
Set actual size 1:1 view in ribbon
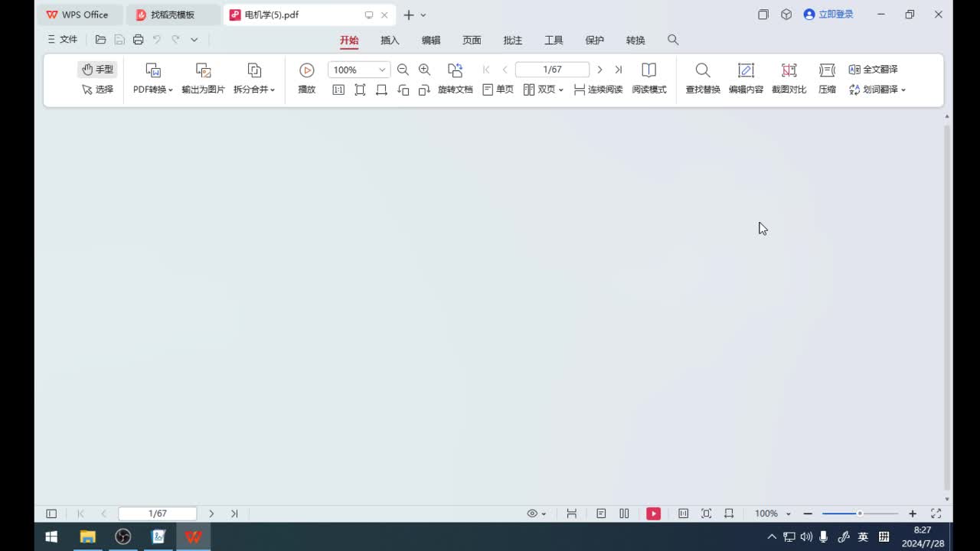tap(338, 90)
